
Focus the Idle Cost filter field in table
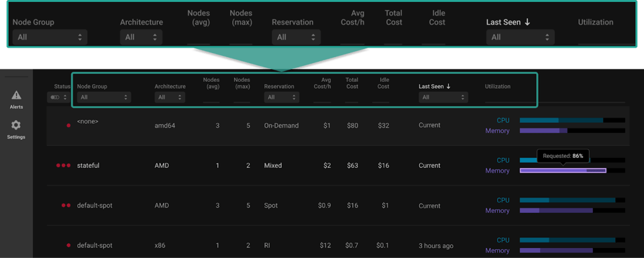tap(381, 97)
